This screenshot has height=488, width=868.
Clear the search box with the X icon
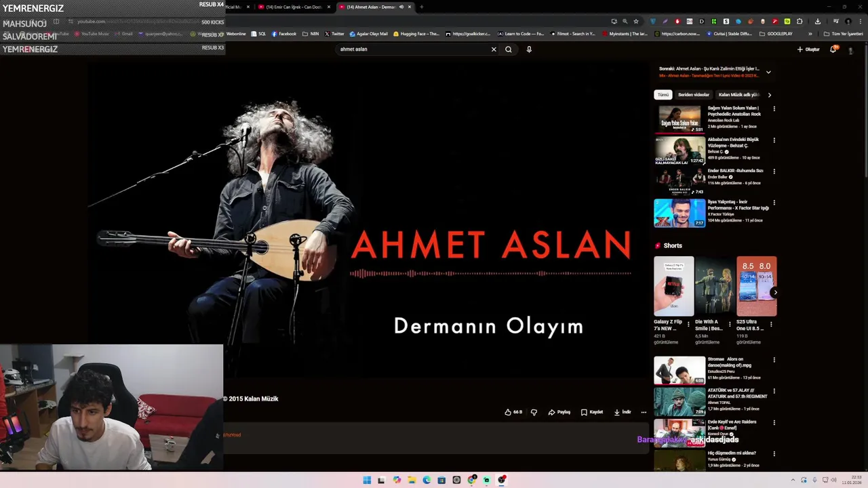tap(494, 49)
